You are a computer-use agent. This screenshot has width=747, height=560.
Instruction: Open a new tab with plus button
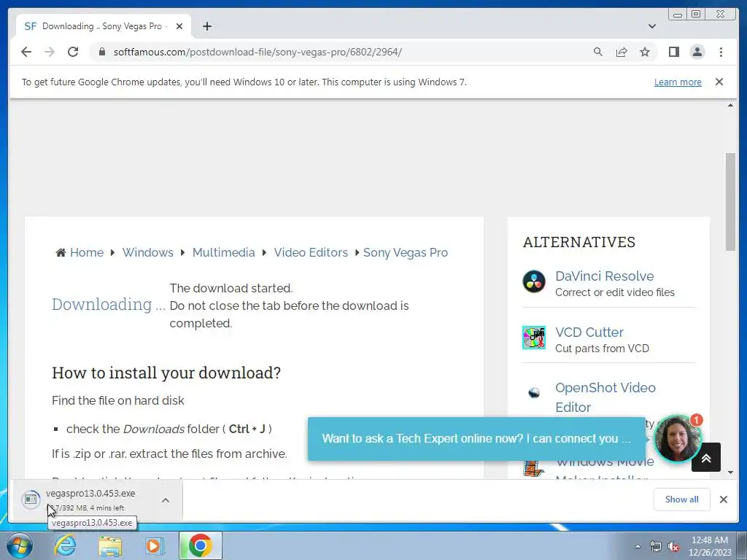[x=206, y=26]
